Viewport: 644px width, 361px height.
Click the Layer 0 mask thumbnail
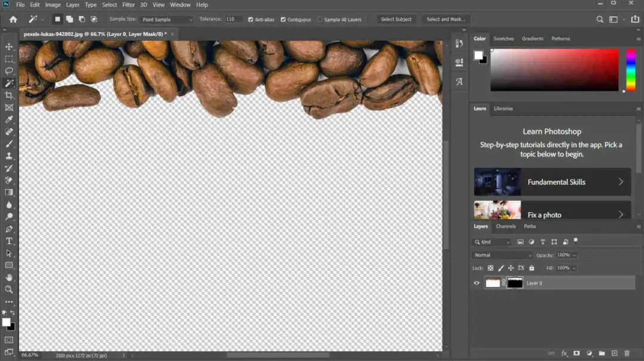515,283
